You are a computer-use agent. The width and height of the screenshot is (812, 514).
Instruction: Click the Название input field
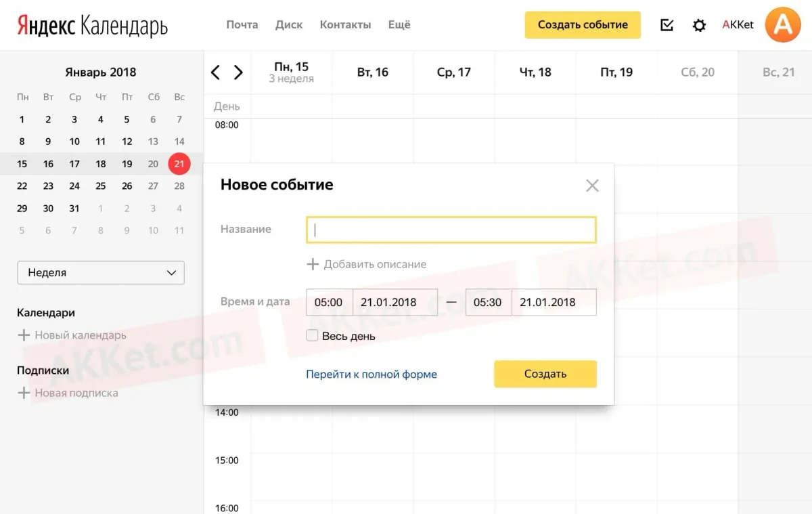pyautogui.click(x=451, y=230)
